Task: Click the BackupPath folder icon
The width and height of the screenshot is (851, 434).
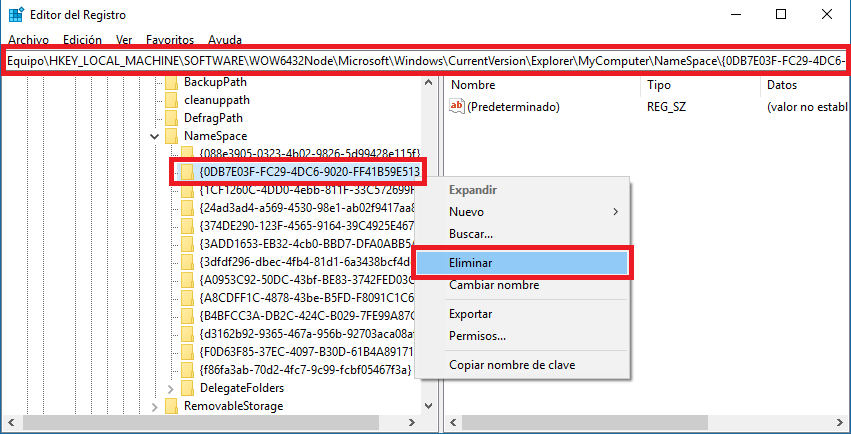Action: [172, 82]
